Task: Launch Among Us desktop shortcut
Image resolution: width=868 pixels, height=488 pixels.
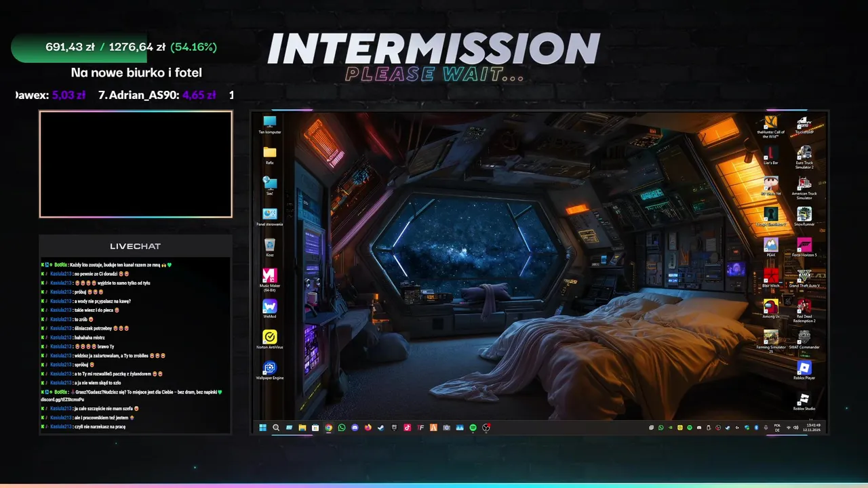Action: click(770, 309)
